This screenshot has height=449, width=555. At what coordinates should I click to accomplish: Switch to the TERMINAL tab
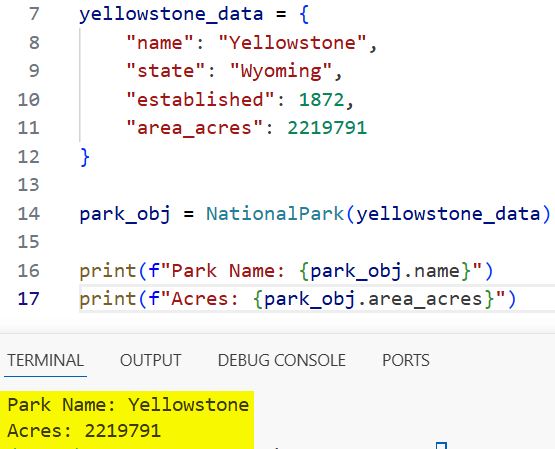point(45,360)
